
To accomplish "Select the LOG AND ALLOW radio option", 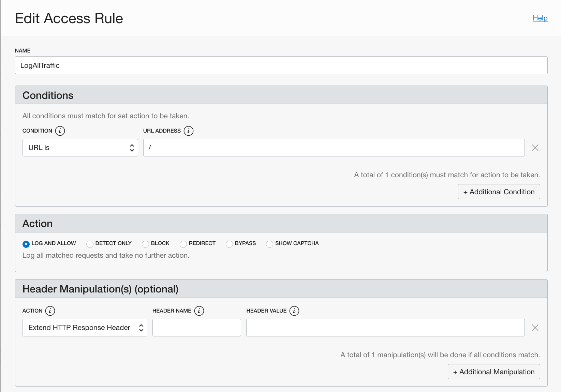I will [x=26, y=244].
